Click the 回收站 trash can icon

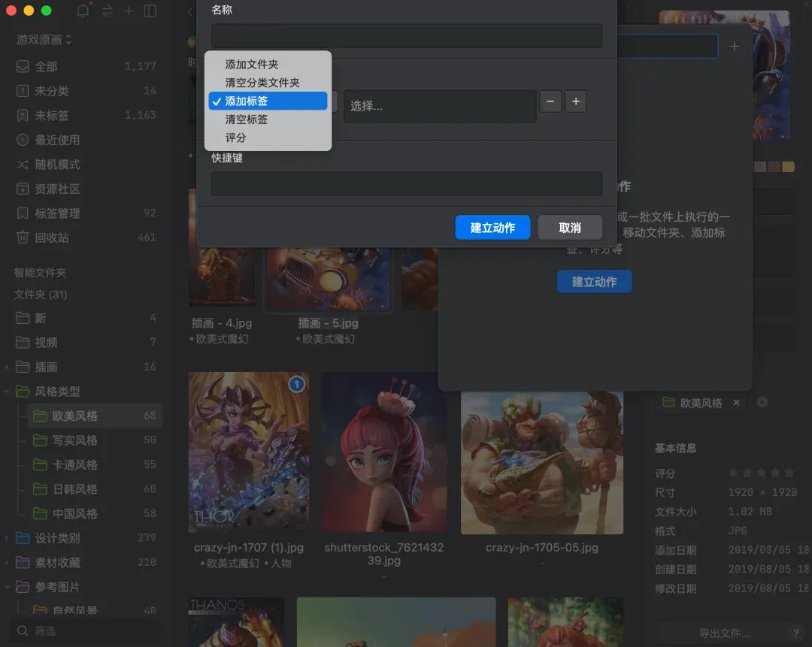pyautogui.click(x=23, y=237)
